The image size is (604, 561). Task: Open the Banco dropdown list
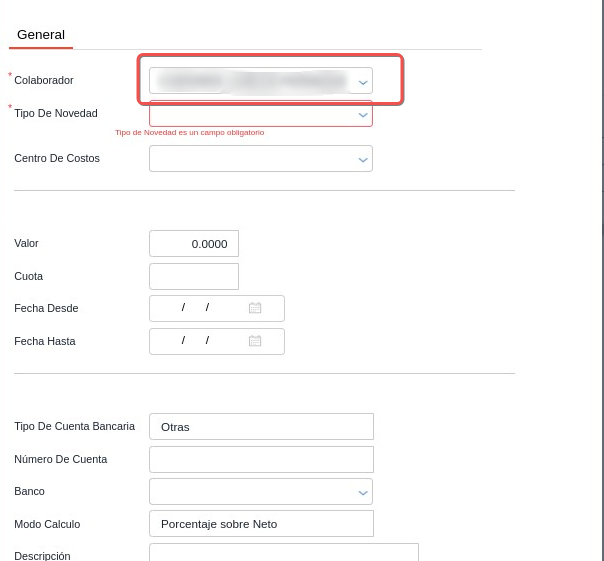[363, 492]
